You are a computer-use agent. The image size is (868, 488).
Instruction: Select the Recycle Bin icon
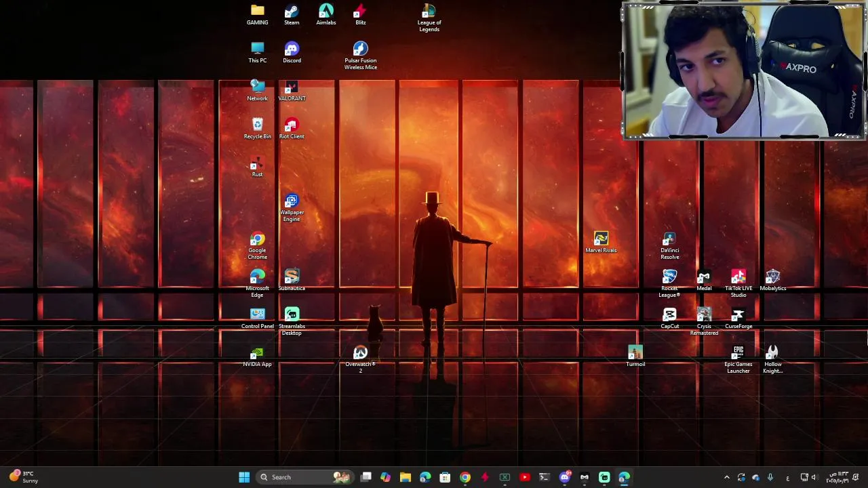point(257,129)
